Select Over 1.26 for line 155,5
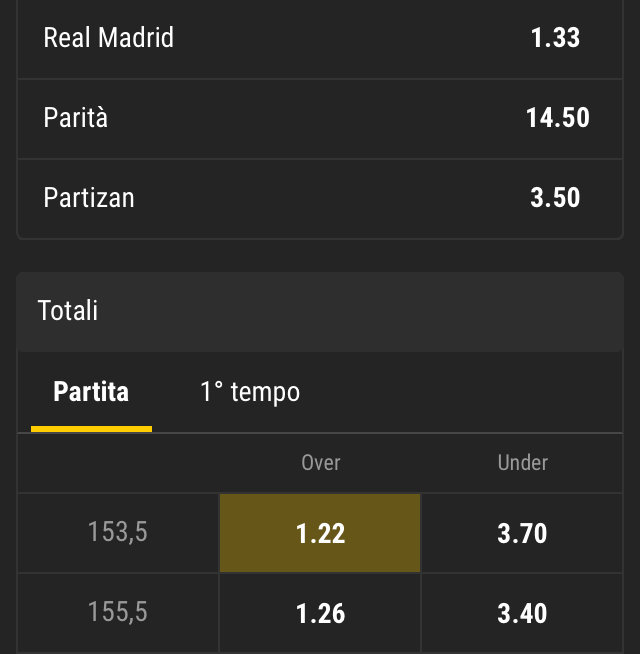Viewport: 640px width, 654px height. point(320,612)
